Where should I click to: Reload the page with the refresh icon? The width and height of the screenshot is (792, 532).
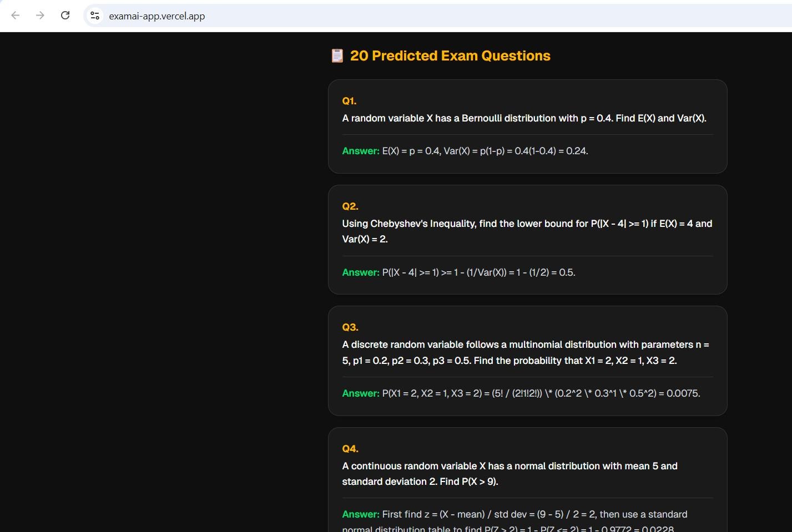(65, 16)
